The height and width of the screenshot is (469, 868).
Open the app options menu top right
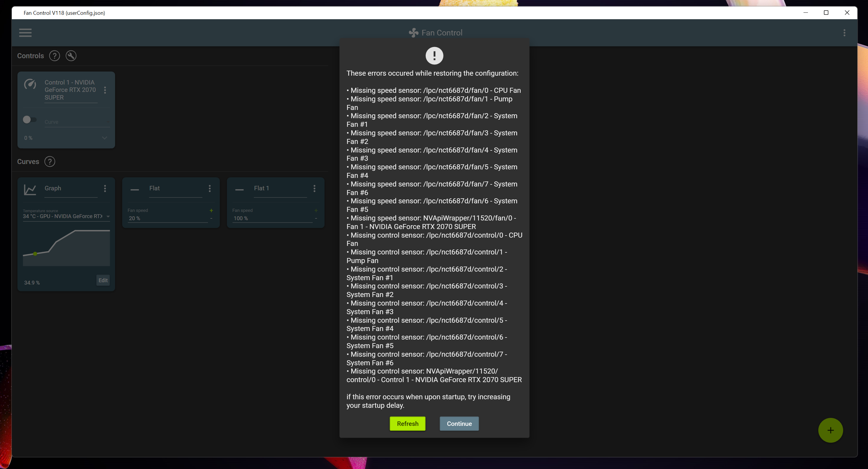tap(844, 33)
